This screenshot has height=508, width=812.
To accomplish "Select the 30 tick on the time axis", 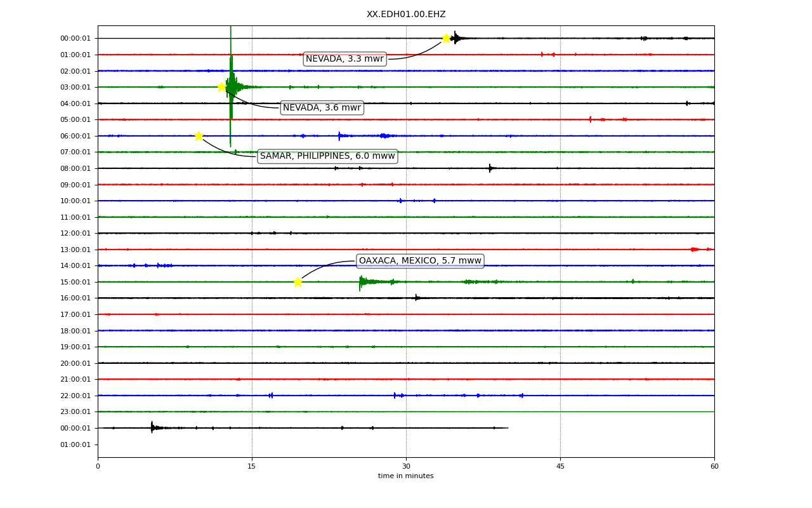I will [406, 467].
